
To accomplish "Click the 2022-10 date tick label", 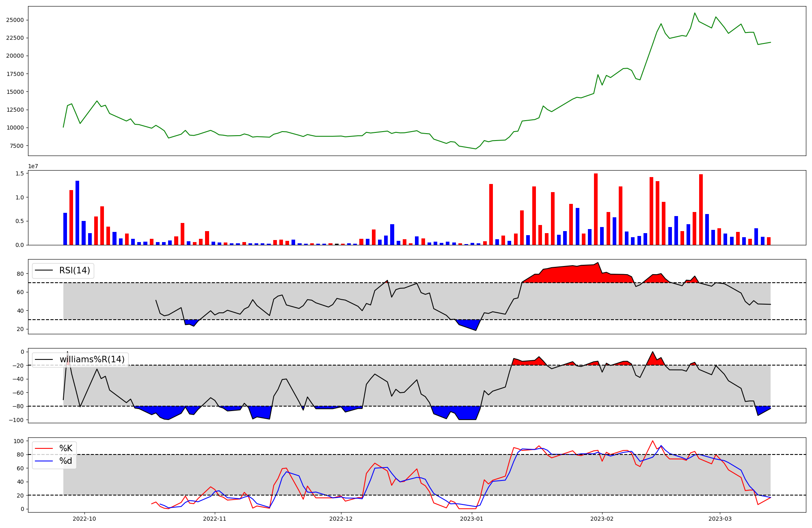I will pos(84,519).
